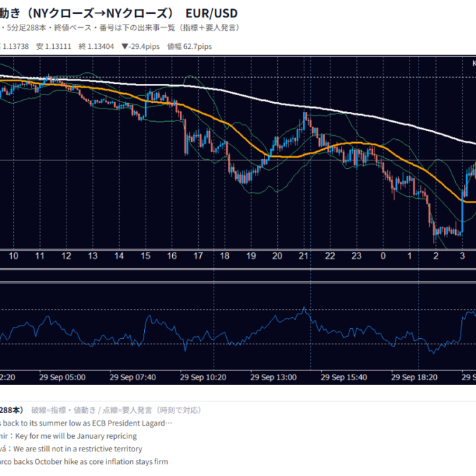This screenshot has height=476, width=476.
Task: Click the 29 Sep 18:20 time label
Action: (414, 377)
